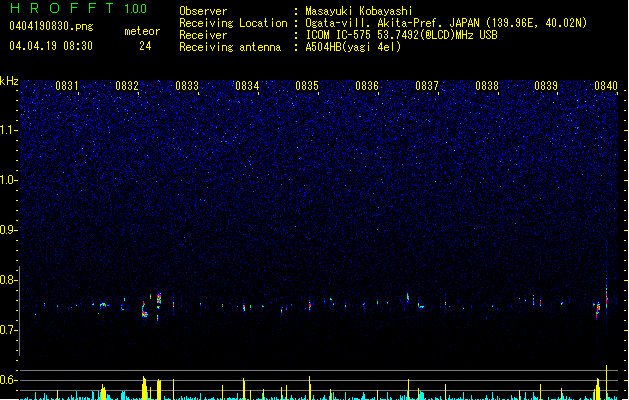Viewport: 629px width, 400px height.
Task: Click the 0831 time marker
Action: 67,86
